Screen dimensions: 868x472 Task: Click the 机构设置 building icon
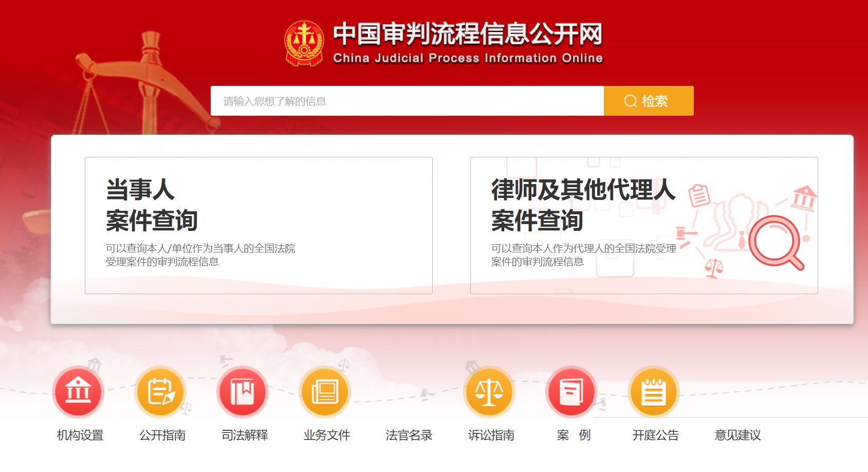click(x=78, y=392)
